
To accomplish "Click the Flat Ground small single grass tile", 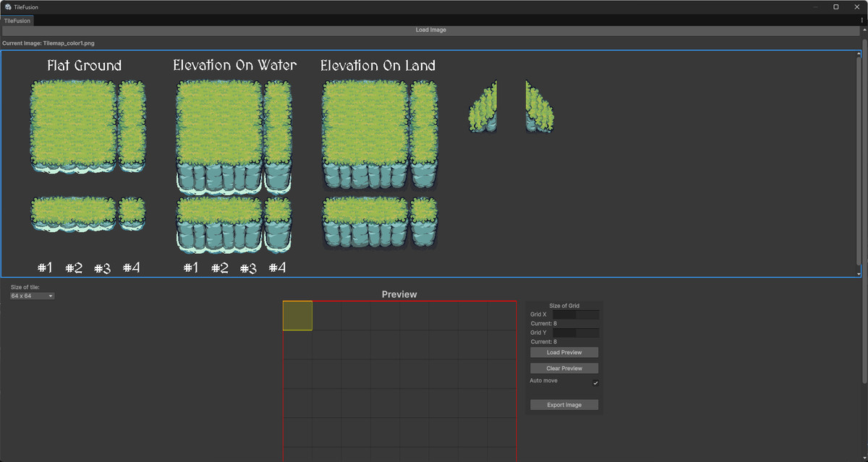I will 132,214.
